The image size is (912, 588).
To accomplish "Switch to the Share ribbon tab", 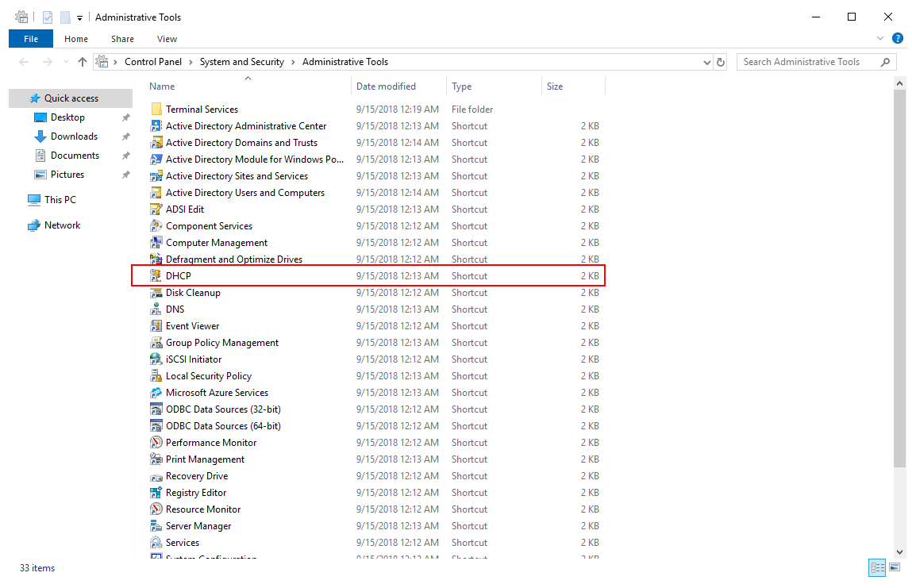I will point(123,39).
